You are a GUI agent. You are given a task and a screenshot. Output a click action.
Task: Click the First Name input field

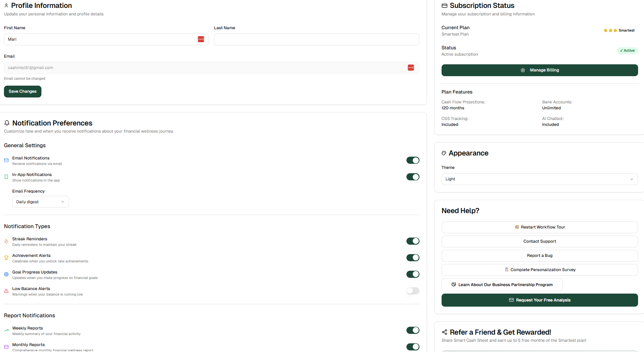(x=106, y=39)
